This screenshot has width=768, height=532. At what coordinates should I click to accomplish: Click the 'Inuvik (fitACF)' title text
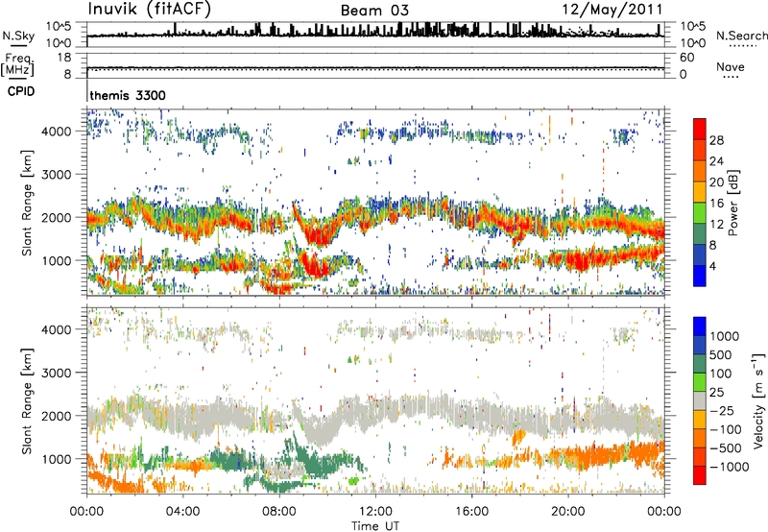pyautogui.click(x=150, y=10)
